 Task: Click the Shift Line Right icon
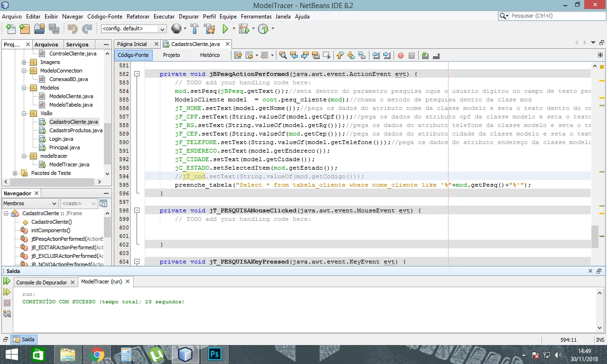point(387,55)
